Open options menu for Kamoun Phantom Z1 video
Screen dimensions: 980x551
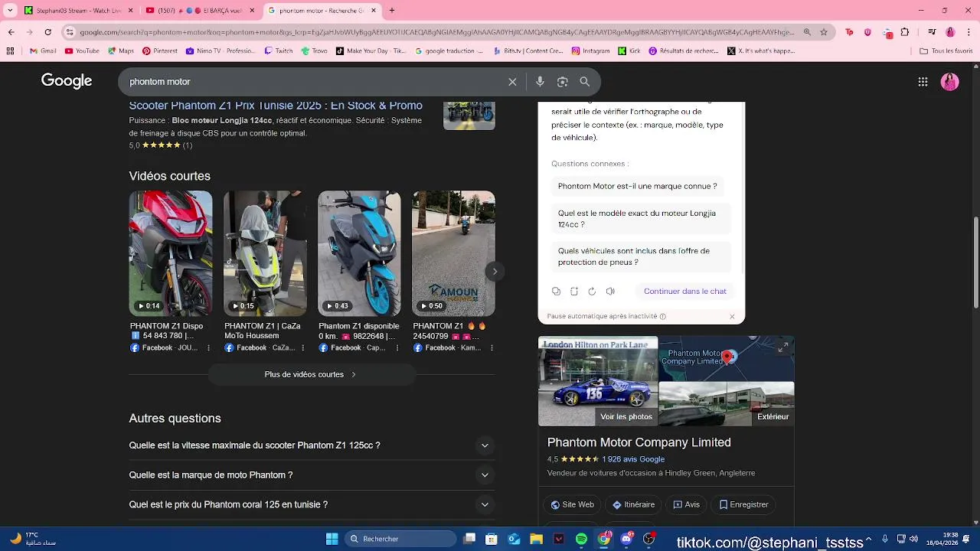tap(491, 347)
